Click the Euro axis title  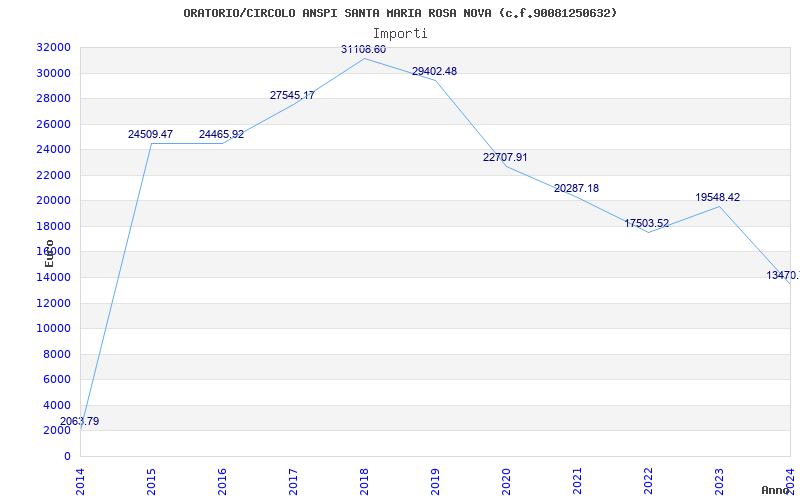(49, 253)
